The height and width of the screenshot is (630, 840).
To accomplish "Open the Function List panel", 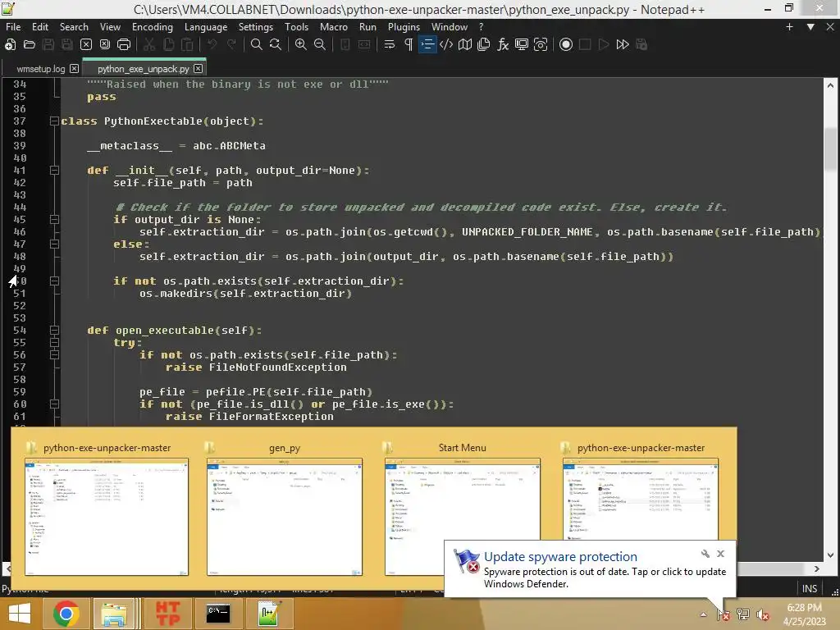I will 503,44.
